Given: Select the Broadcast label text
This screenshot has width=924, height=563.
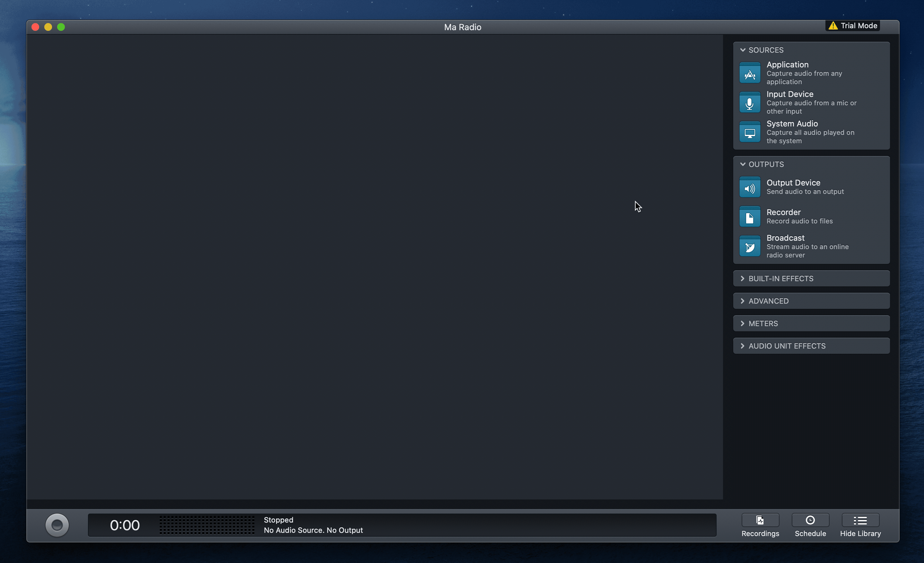Looking at the screenshot, I should point(785,238).
